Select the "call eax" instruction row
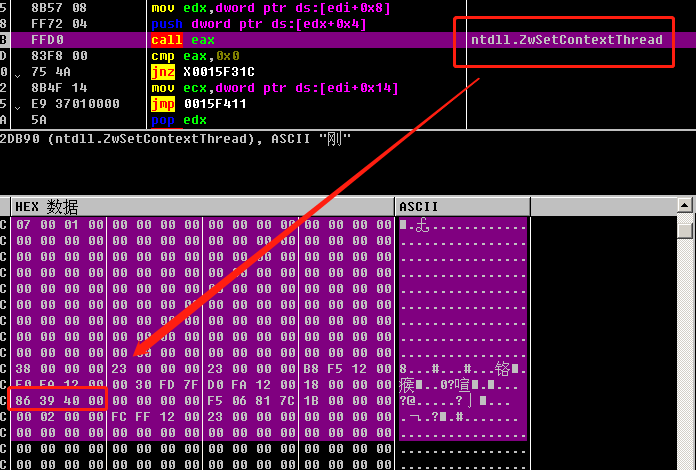Viewport: 696px width, 470px height. click(348, 40)
